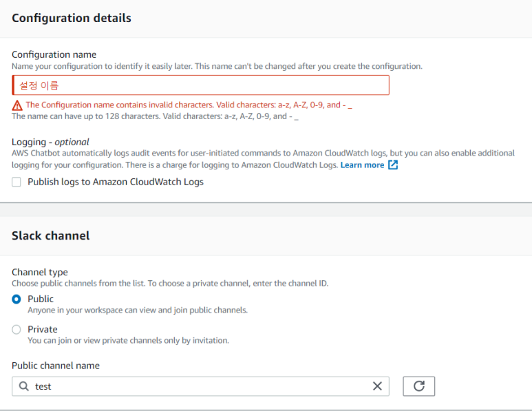
Task: Select the Public channel type radio
Action: pyautogui.click(x=17, y=299)
